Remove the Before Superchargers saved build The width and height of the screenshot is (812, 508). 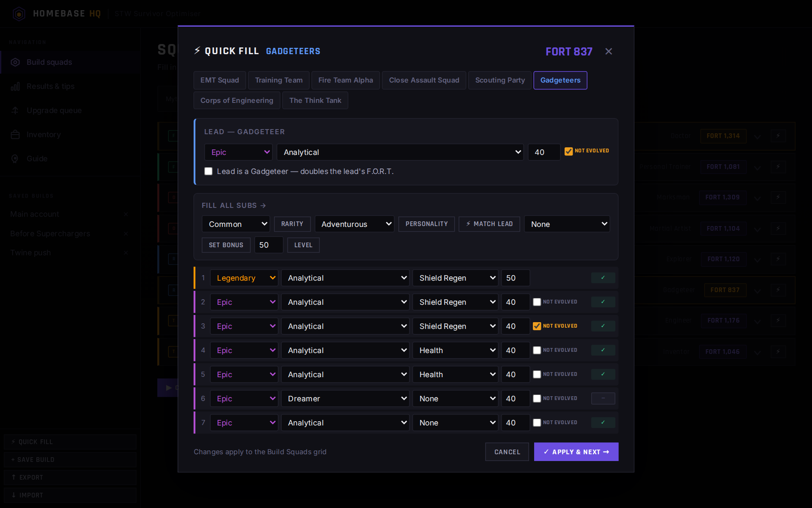[126, 234]
